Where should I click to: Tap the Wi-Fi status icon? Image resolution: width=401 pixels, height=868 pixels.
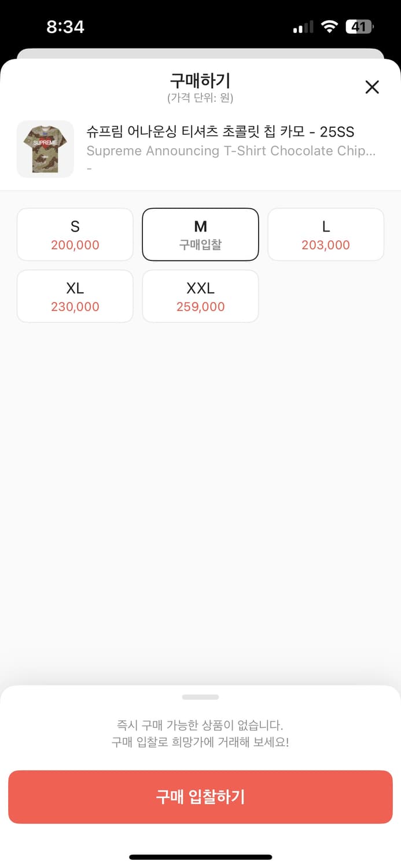(330, 27)
